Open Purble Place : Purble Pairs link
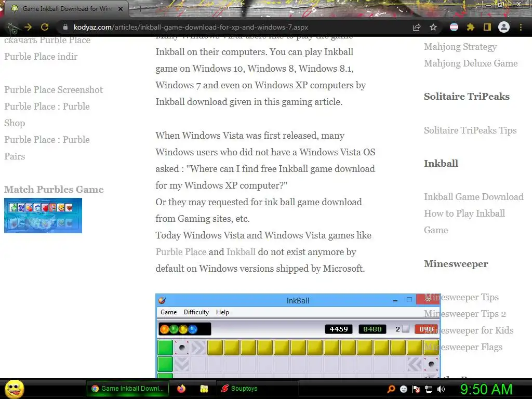This screenshot has width=532, height=399. [47, 148]
